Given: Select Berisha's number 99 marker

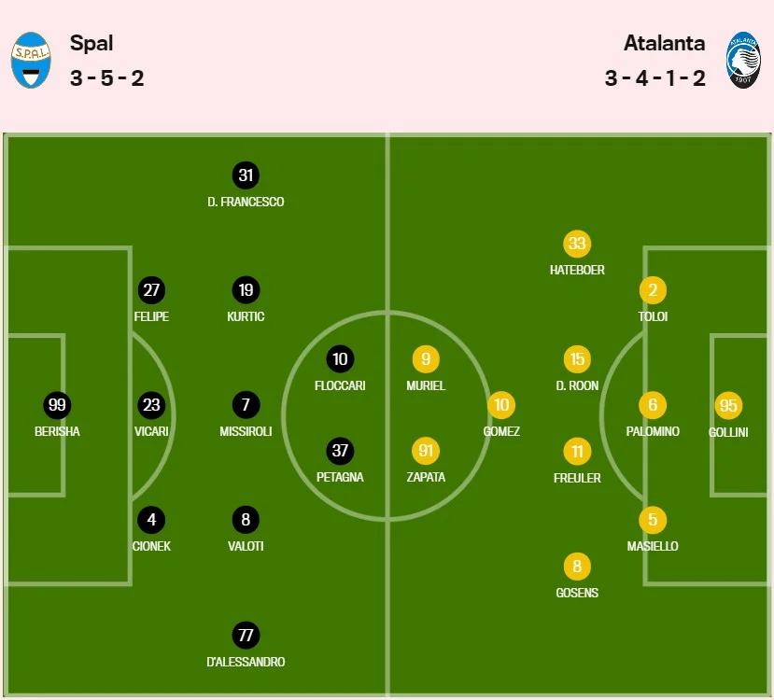Looking at the screenshot, I should tap(57, 405).
